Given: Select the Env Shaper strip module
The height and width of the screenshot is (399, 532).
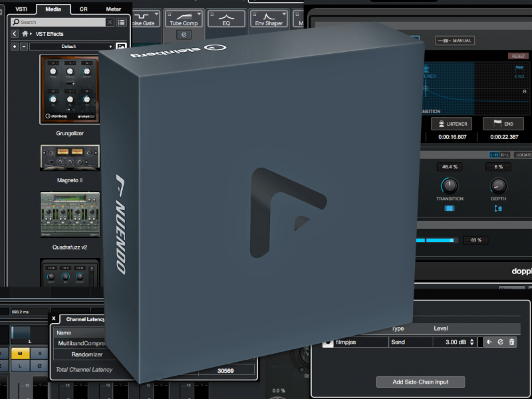Looking at the screenshot, I should click(269, 19).
